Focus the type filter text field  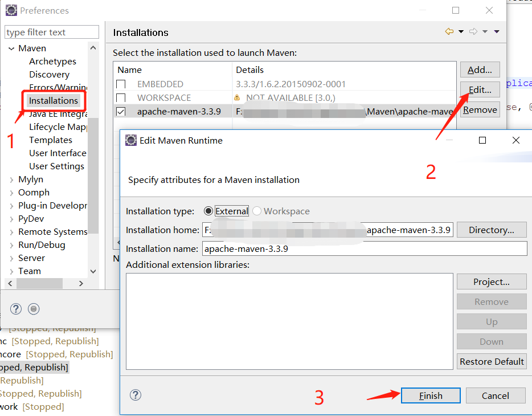click(x=52, y=32)
